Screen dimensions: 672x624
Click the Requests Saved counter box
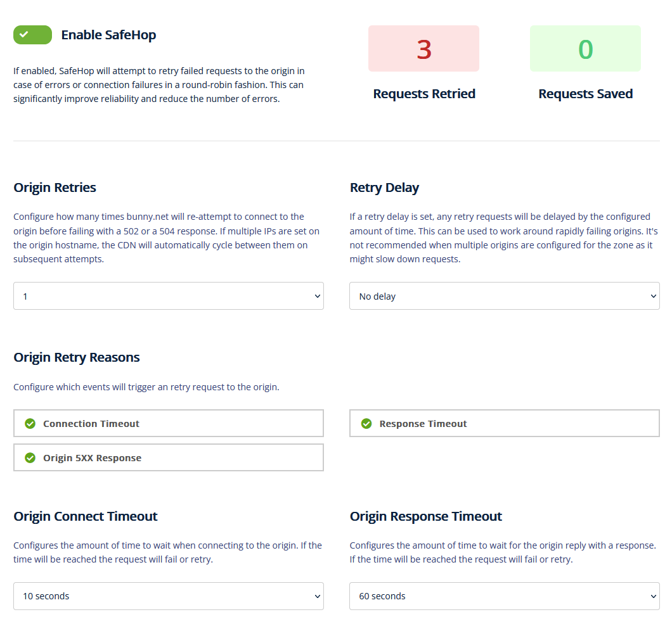(x=585, y=49)
